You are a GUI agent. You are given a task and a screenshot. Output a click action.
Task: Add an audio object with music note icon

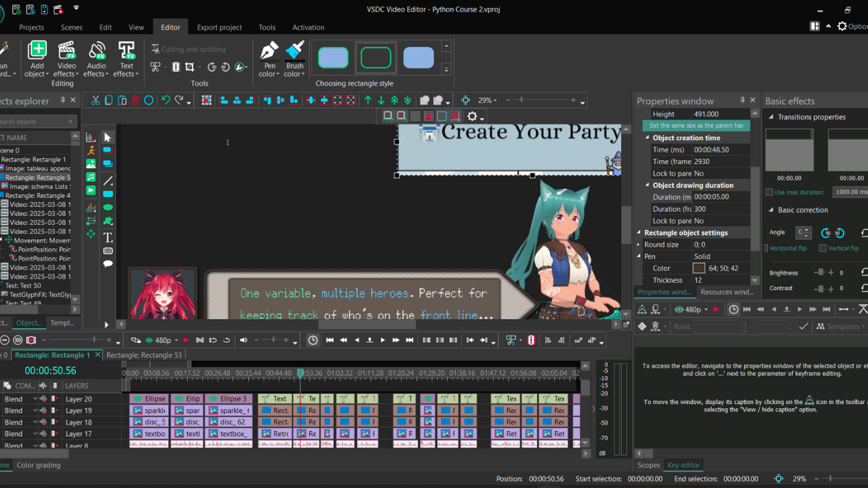(x=91, y=177)
